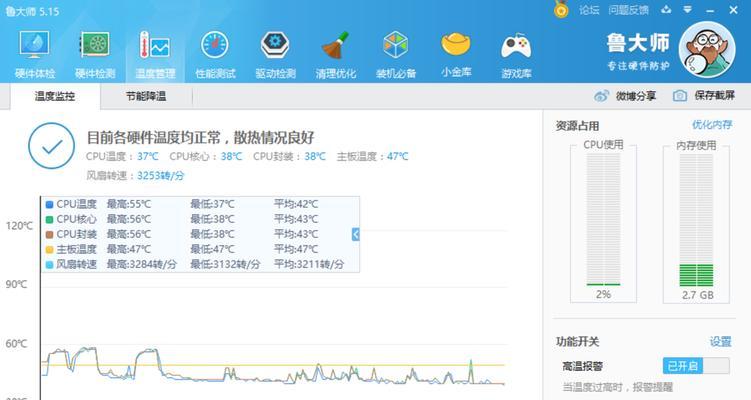751x400 pixels.
Task: Click 资源占用 section heading
Action: click(x=577, y=126)
